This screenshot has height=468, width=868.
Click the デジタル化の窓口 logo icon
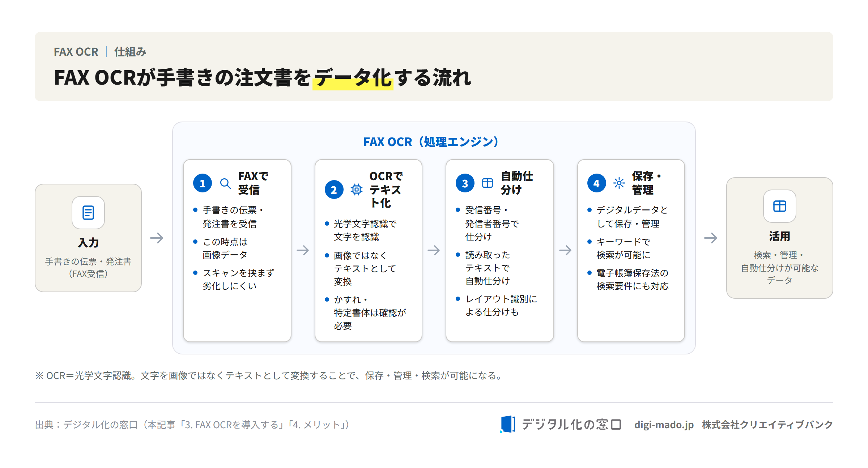pos(508,424)
